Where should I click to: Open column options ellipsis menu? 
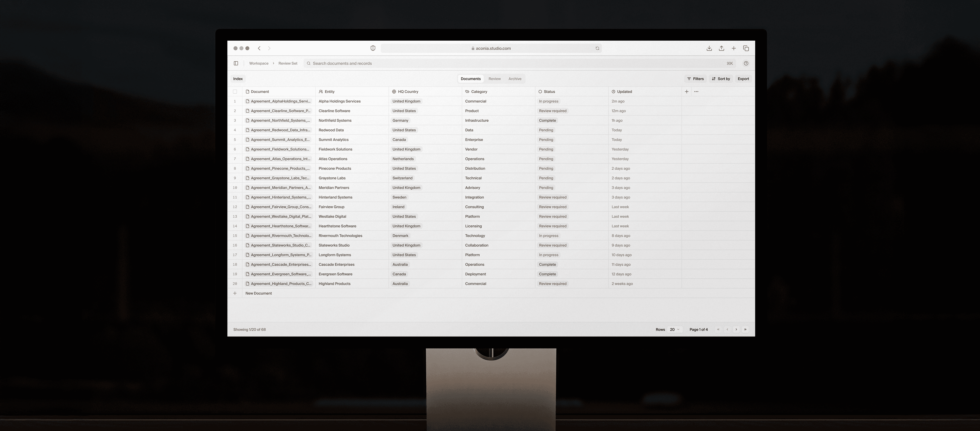click(x=696, y=91)
